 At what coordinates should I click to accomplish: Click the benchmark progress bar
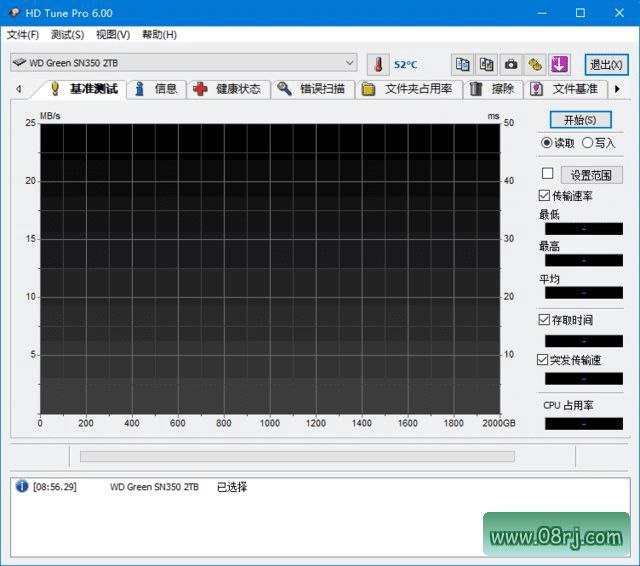click(297, 456)
